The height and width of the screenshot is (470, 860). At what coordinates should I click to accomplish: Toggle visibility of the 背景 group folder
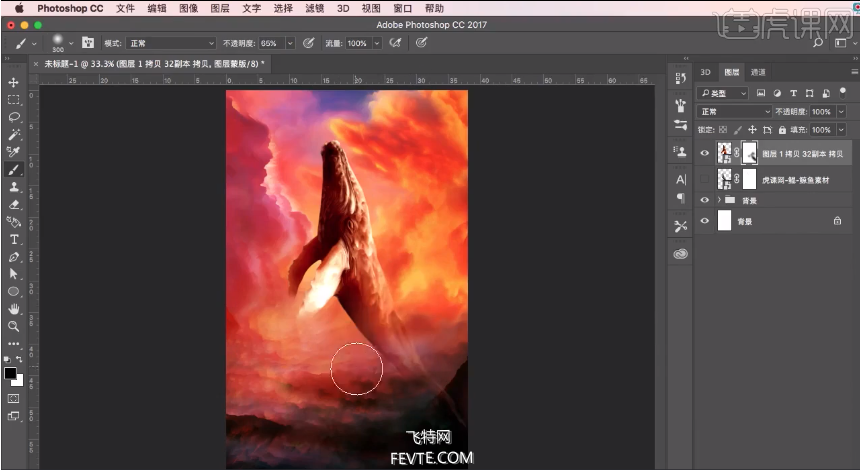click(705, 200)
